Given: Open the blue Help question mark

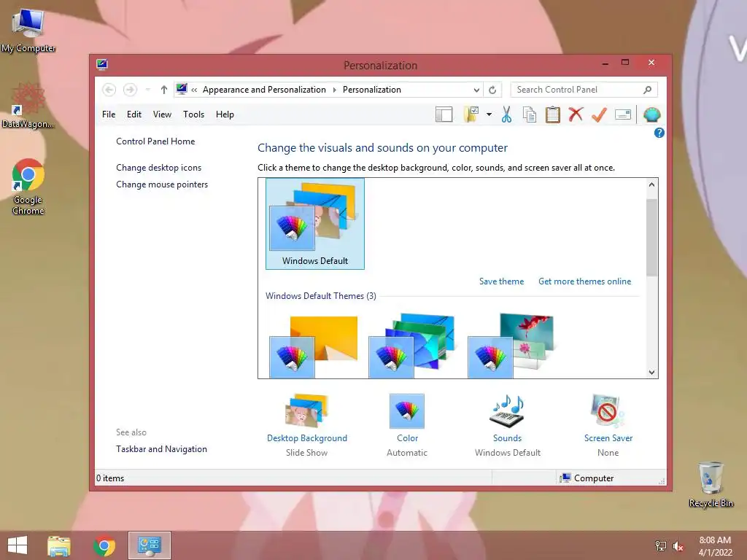Looking at the screenshot, I should [659, 133].
